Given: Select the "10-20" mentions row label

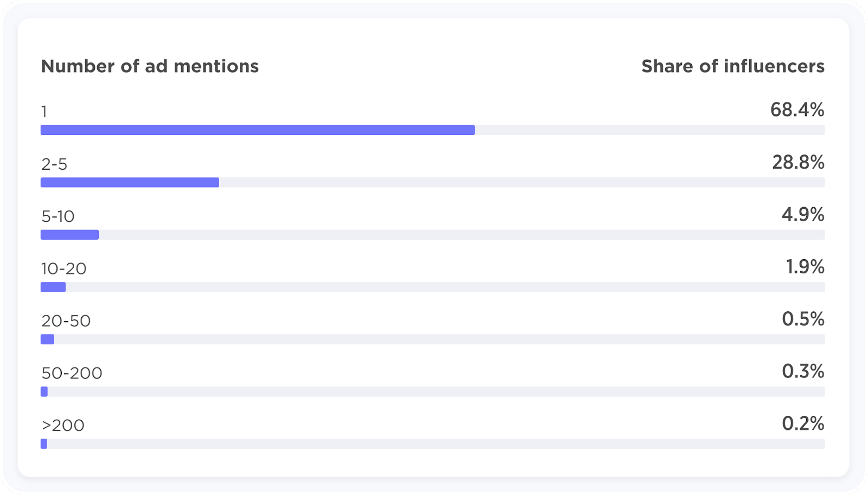Looking at the screenshot, I should click(x=64, y=268).
